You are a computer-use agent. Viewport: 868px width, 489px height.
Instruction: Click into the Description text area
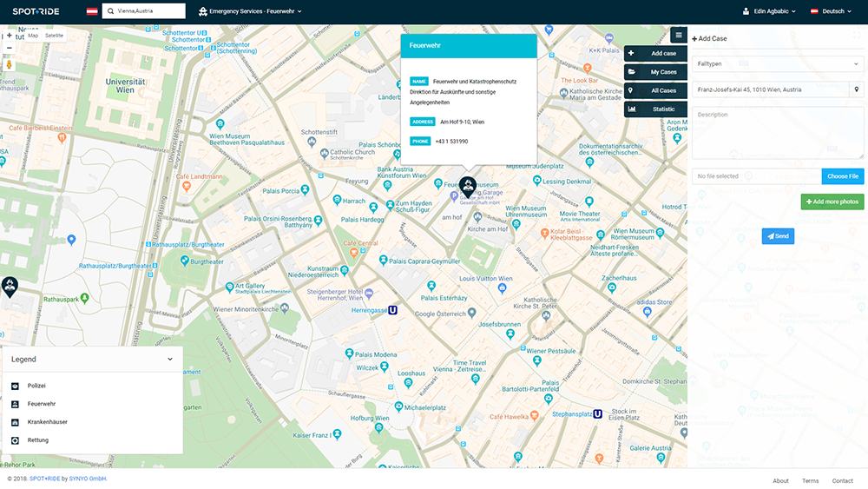pos(777,133)
